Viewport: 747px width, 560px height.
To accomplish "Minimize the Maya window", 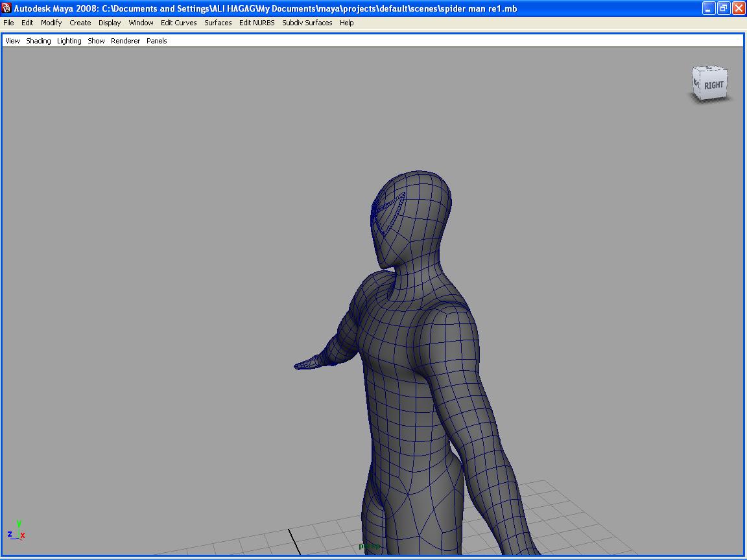I will 708,8.
